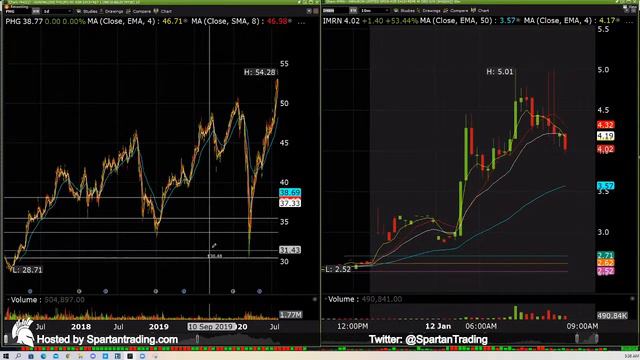Click the 4.02 last price label
The width and height of the screenshot is (640, 360).
click(605, 149)
